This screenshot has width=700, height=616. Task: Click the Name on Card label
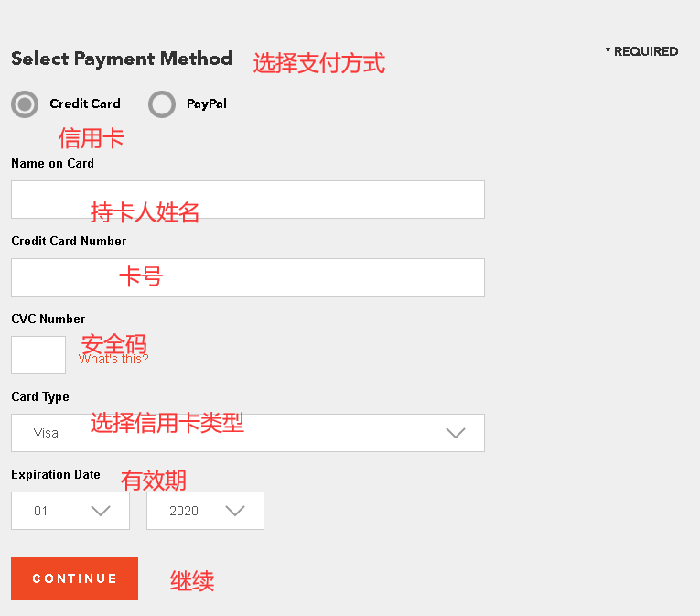(x=53, y=164)
